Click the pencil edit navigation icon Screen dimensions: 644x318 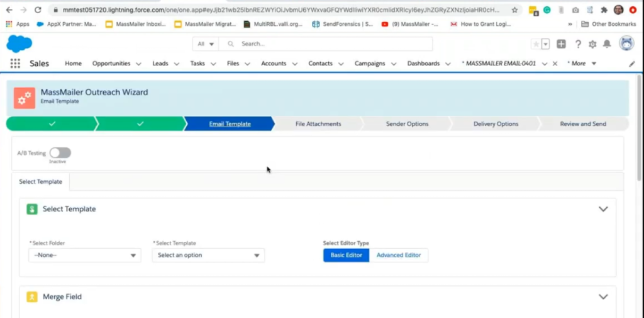[632, 64]
